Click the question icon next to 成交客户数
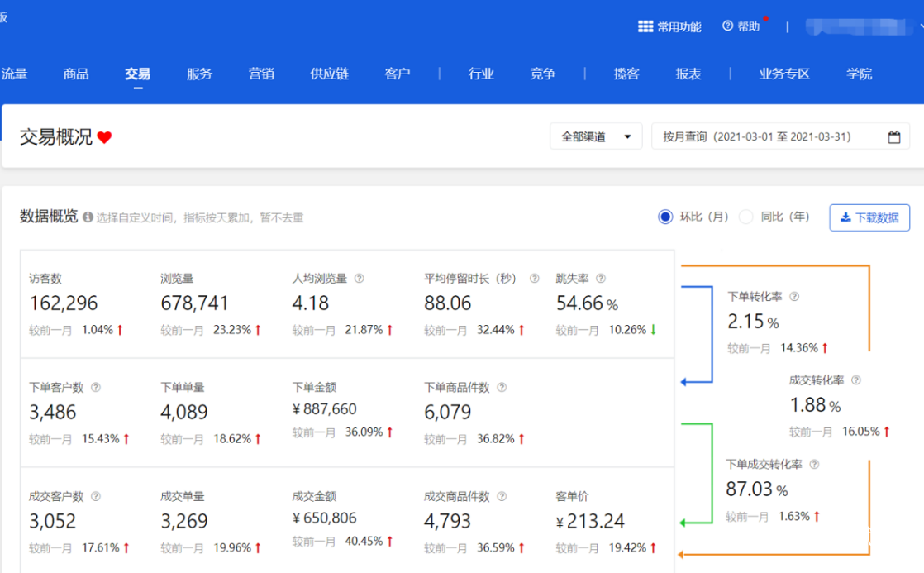This screenshot has width=924, height=573. point(97,496)
